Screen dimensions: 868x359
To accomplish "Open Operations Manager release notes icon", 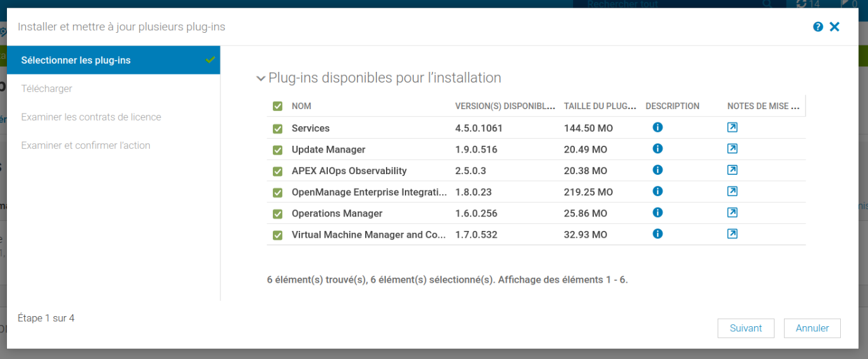I will pos(732,213).
